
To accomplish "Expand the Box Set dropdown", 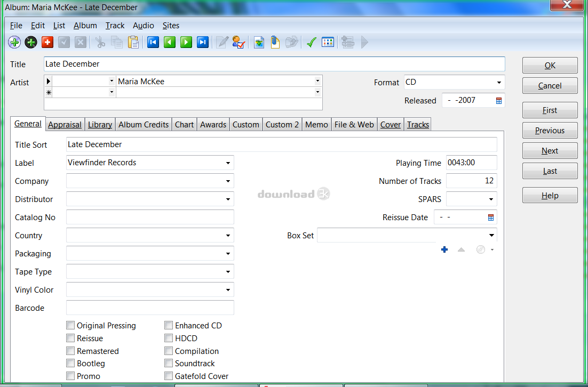I will pos(491,235).
